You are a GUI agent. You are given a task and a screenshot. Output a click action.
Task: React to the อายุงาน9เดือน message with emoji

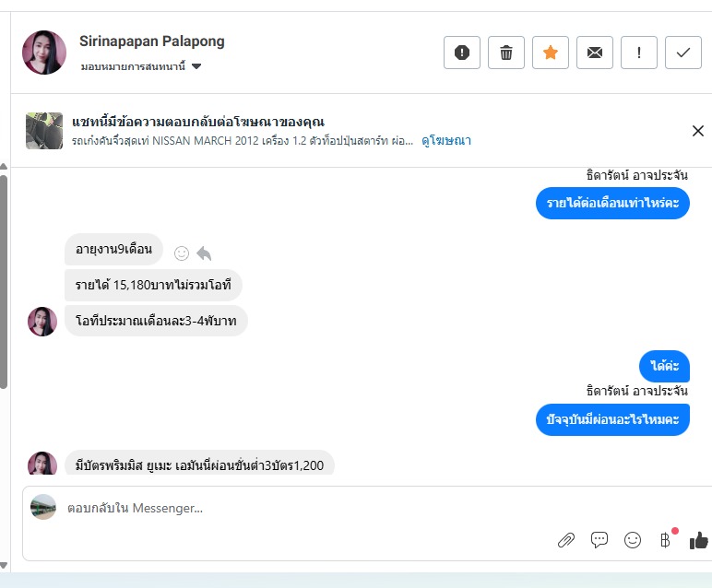pos(182,253)
